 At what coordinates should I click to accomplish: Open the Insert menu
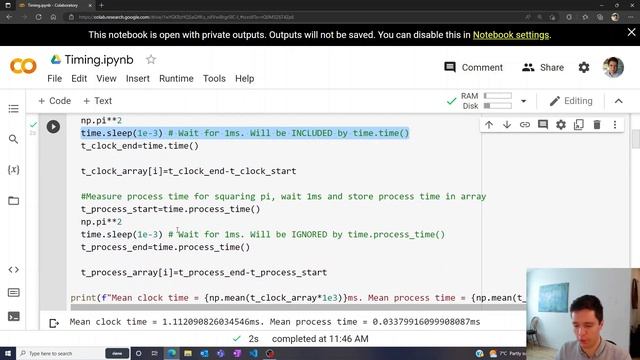[x=138, y=78]
